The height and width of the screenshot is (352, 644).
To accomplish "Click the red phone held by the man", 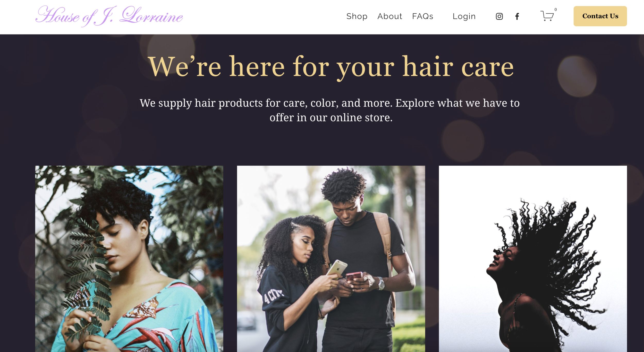I will pos(354,276).
